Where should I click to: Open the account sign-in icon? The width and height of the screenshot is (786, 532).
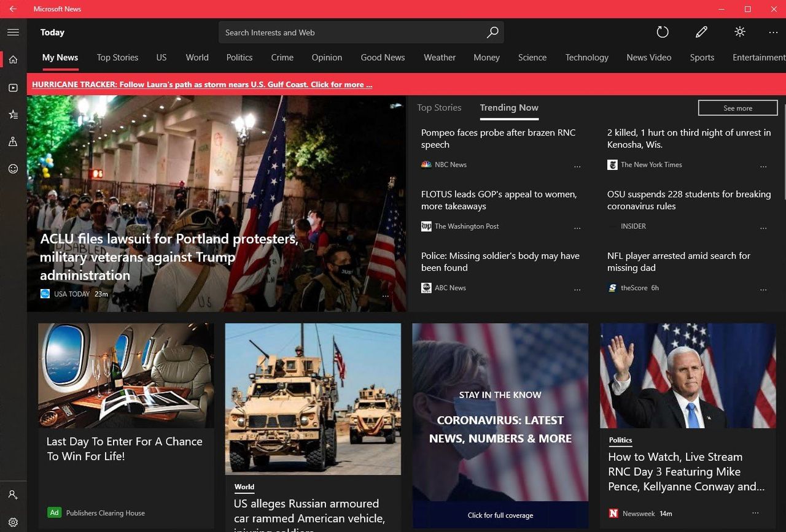[x=13, y=495]
